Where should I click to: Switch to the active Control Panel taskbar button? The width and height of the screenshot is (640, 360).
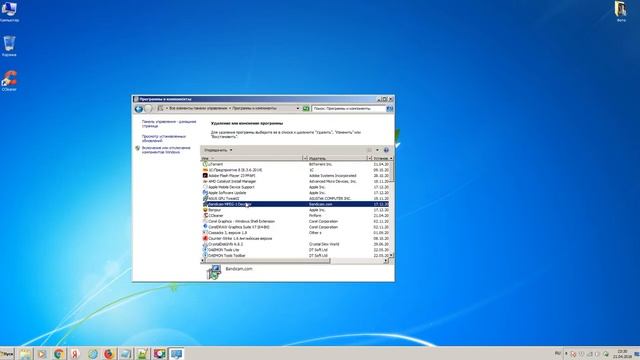click(176, 354)
